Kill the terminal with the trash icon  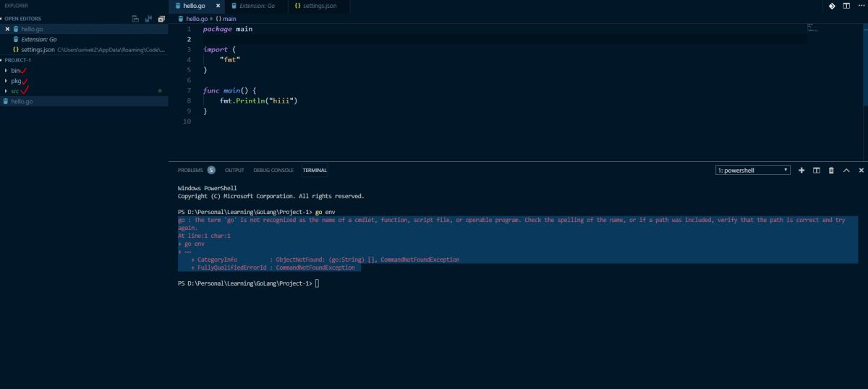click(831, 170)
